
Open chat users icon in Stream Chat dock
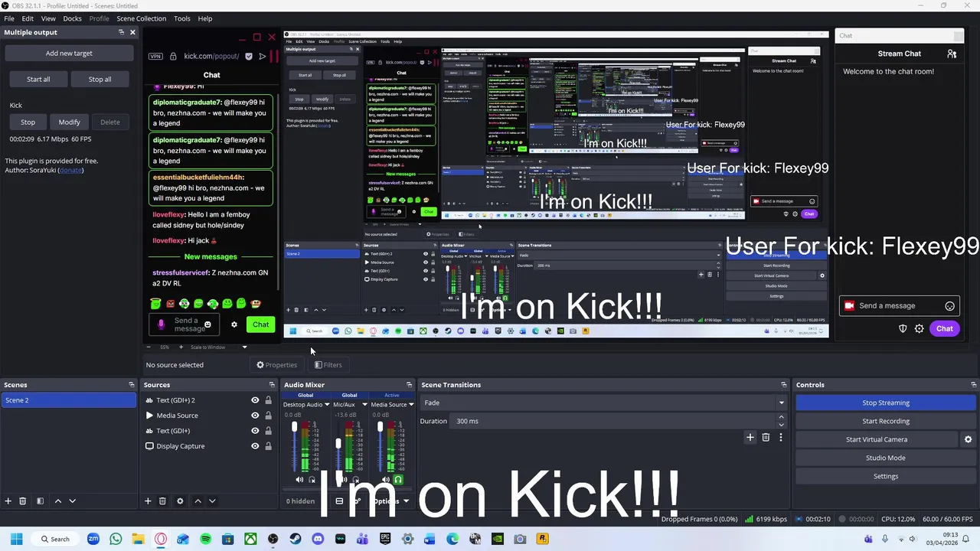952,54
